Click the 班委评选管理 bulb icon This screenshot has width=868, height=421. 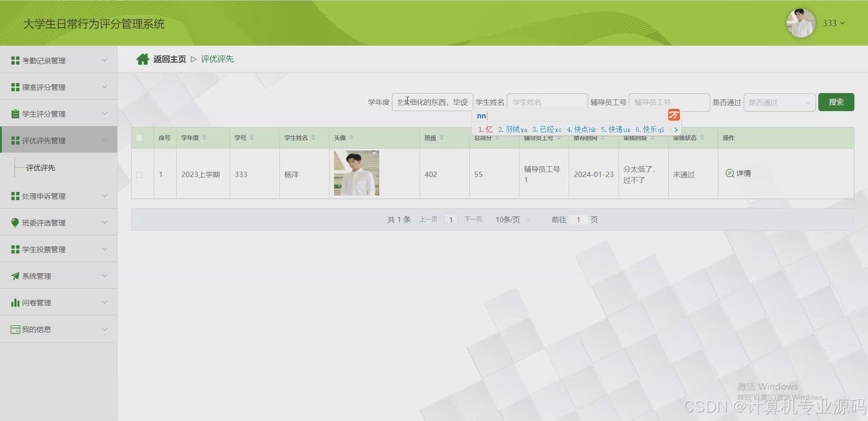15,223
